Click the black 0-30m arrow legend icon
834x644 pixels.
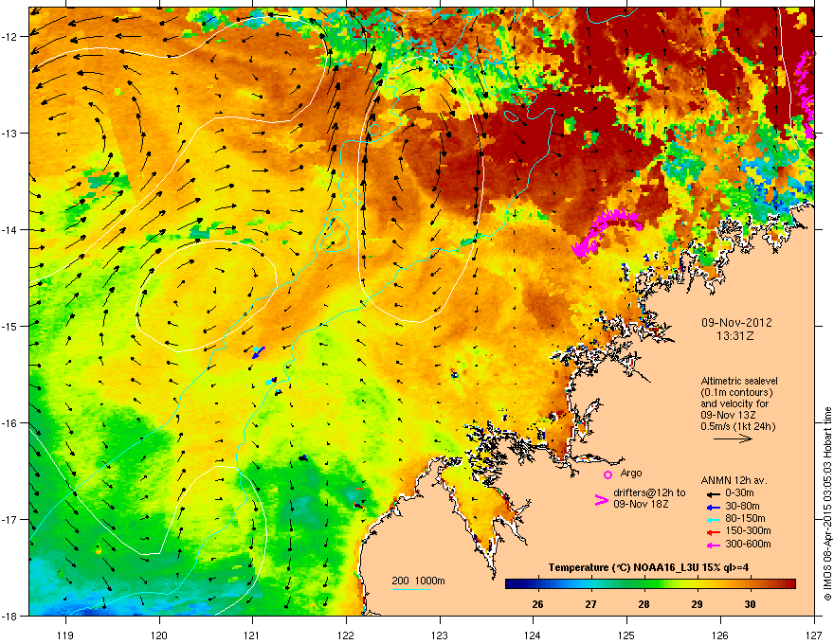(714, 493)
